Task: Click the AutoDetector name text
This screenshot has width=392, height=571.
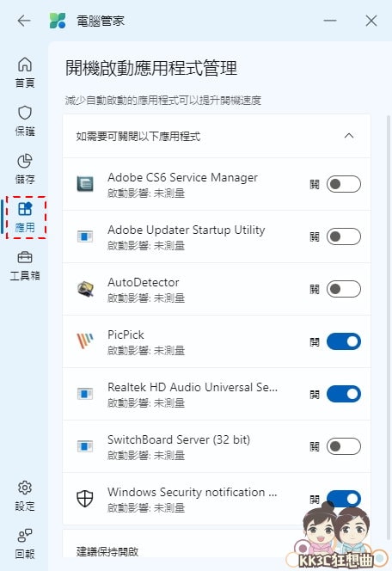Action: (143, 282)
